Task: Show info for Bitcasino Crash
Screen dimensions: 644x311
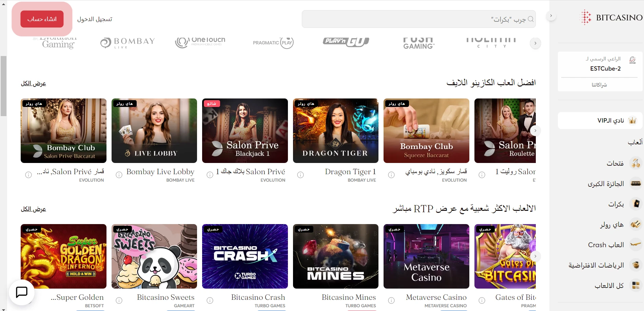Action: (x=210, y=300)
